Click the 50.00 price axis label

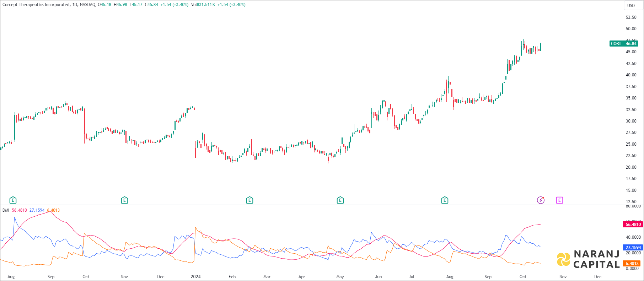click(631, 29)
